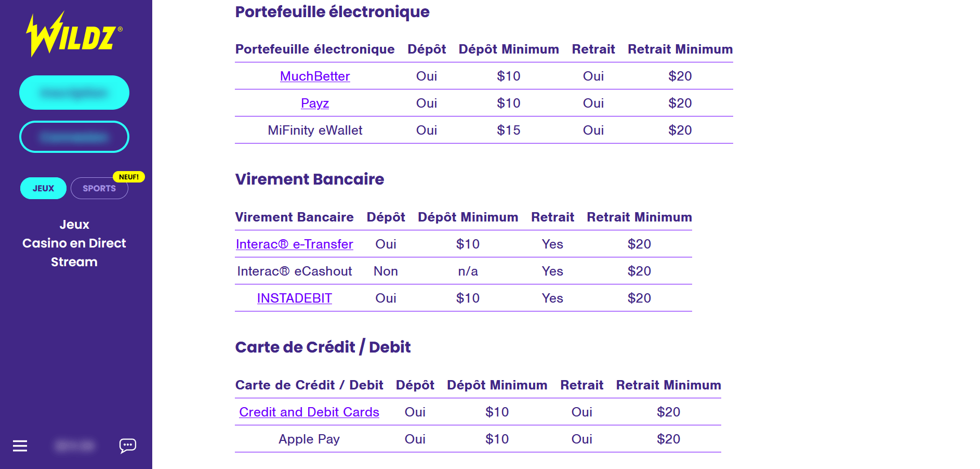
Task: Open the Interac® e-Transfer link
Action: [295, 244]
